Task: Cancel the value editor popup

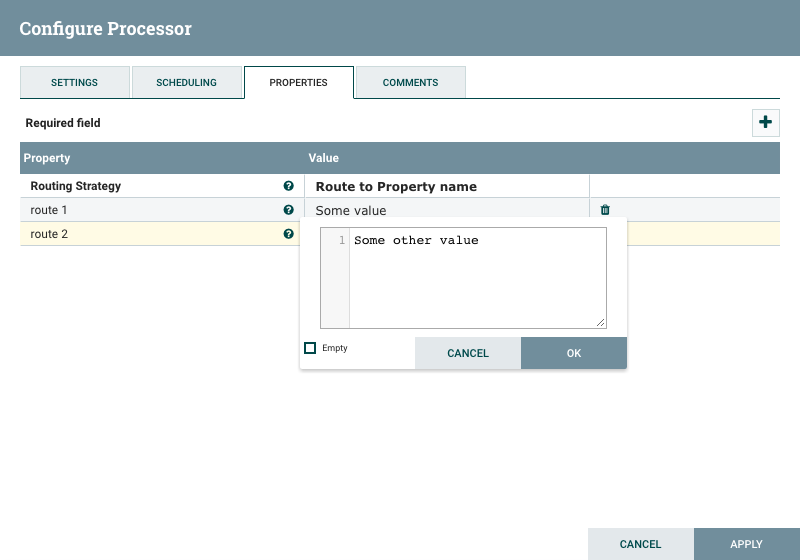Action: coord(468,353)
